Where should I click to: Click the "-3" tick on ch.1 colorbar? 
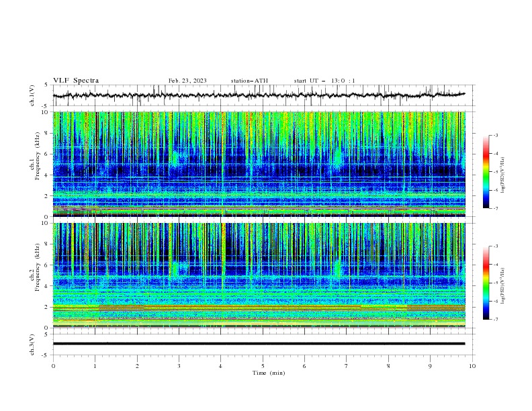[495, 135]
